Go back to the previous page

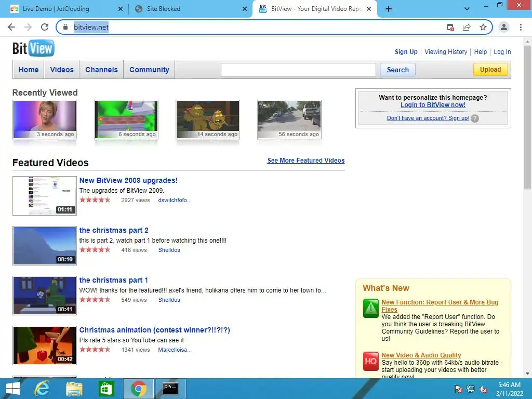coord(11,27)
